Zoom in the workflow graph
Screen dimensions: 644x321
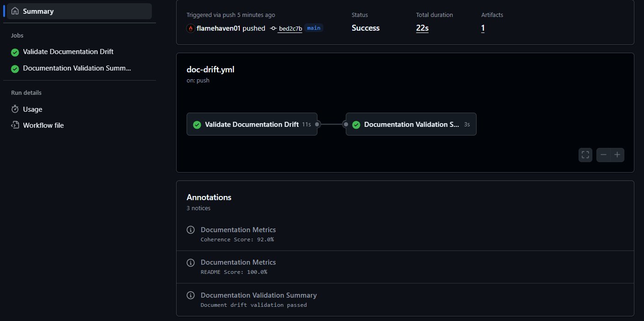(617, 155)
